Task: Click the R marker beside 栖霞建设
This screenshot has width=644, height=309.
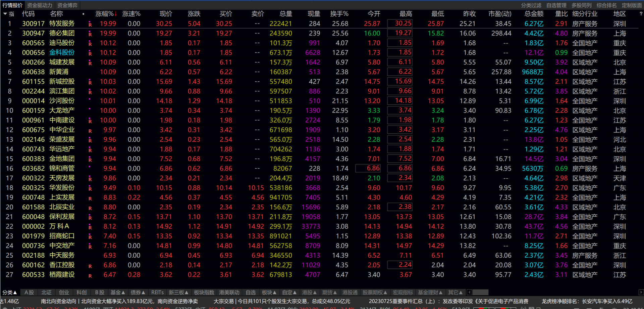Action: tap(90, 276)
